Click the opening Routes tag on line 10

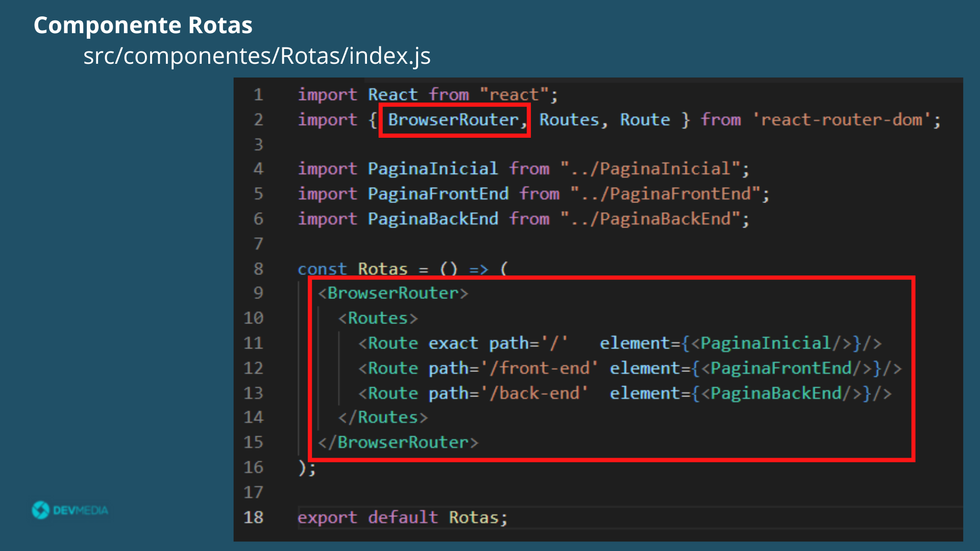click(x=378, y=318)
